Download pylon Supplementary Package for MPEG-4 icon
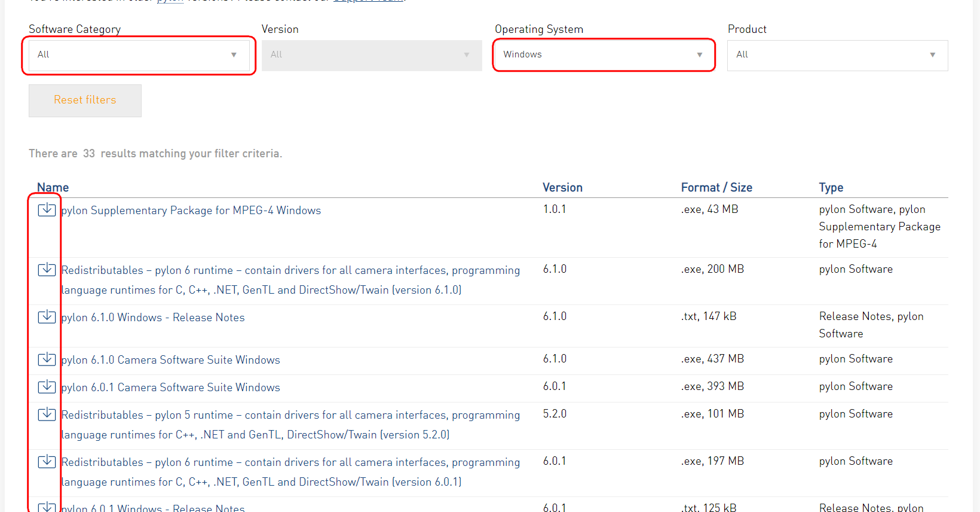 click(47, 209)
